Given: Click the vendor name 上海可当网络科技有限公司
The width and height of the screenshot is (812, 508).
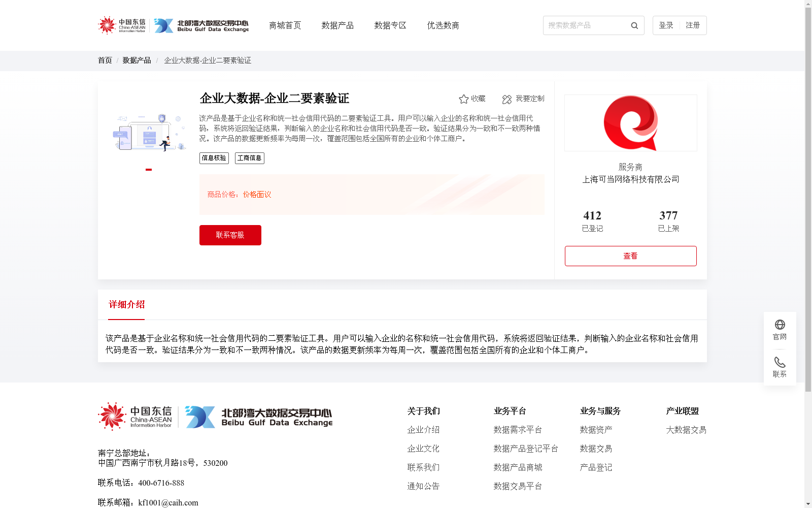Looking at the screenshot, I should (x=631, y=179).
